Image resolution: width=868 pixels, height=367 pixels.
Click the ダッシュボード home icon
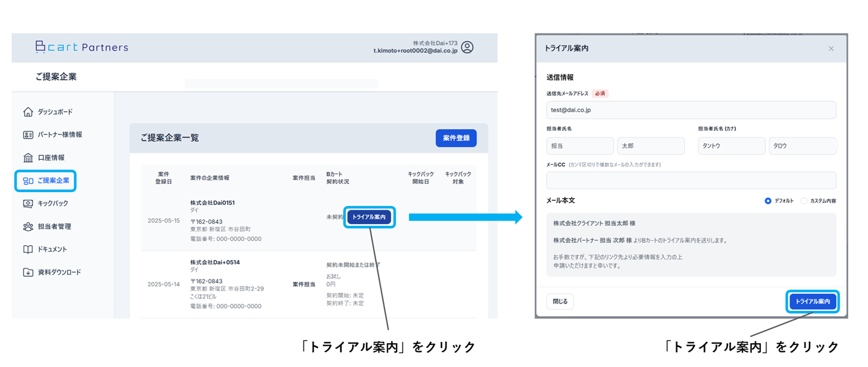pyautogui.click(x=28, y=112)
